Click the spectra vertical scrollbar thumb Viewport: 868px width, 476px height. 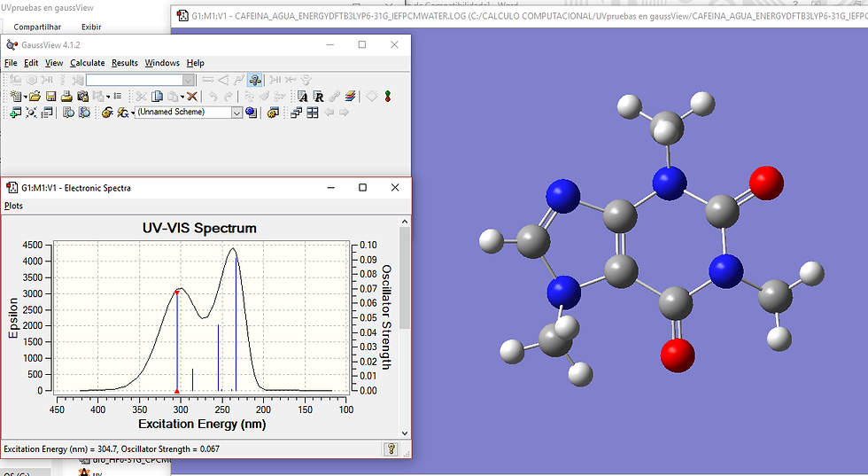405,277
